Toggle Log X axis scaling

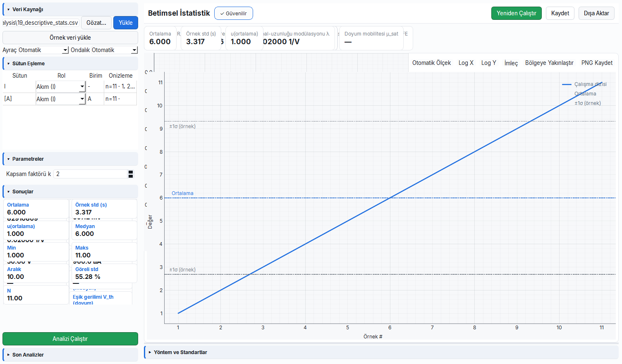click(466, 63)
